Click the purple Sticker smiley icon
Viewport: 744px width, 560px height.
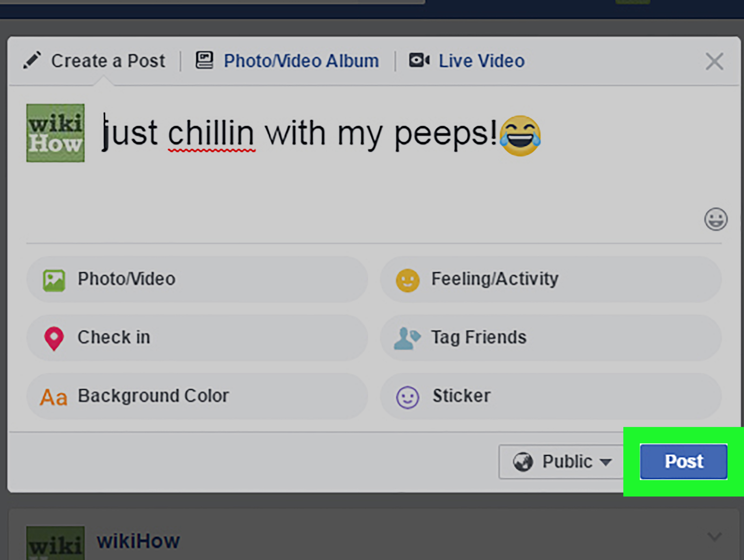[x=408, y=397]
